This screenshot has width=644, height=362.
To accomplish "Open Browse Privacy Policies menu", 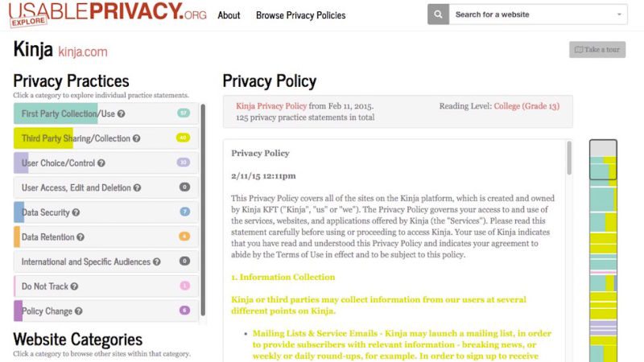I will [300, 15].
